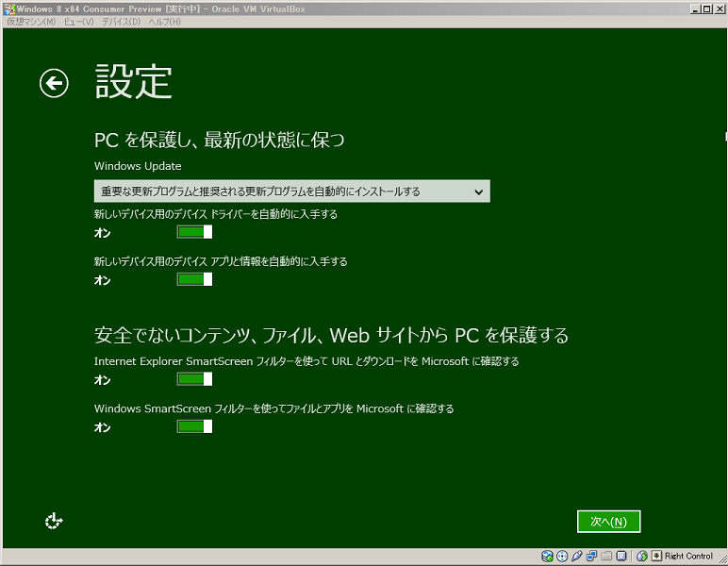The image size is (728, 566).
Task: Click the VirtualBox icon in title bar
Action: 8,8
